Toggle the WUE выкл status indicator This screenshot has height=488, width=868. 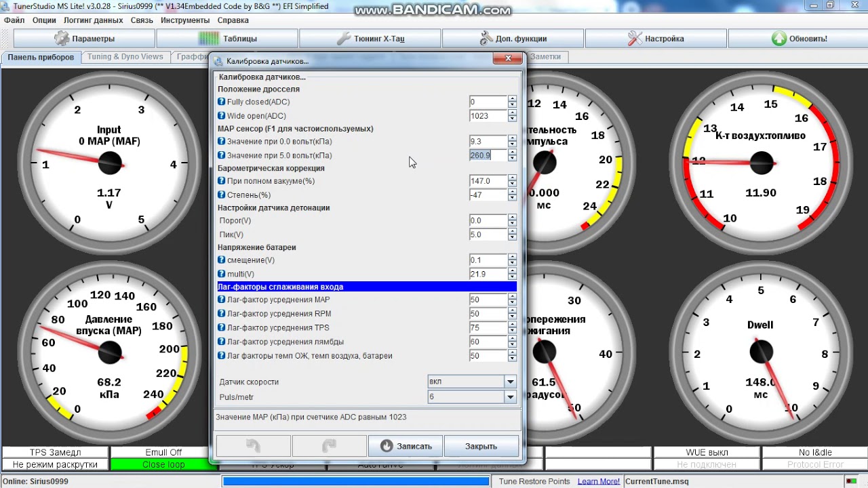[707, 452]
